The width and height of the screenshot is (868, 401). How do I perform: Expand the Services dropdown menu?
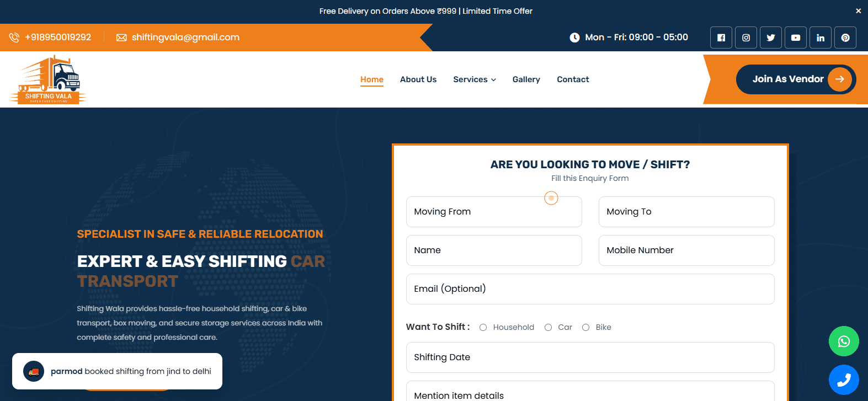(x=475, y=79)
